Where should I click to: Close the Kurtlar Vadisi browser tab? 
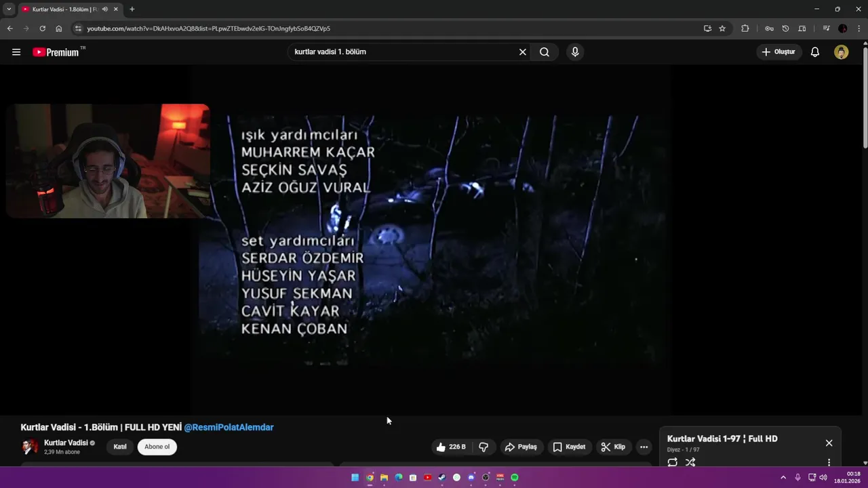pos(116,9)
